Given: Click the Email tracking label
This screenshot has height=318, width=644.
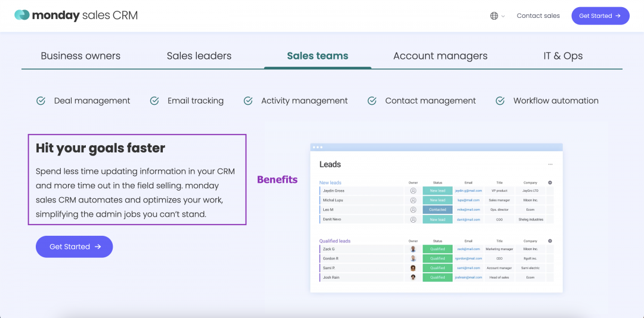Looking at the screenshot, I should 196,101.
